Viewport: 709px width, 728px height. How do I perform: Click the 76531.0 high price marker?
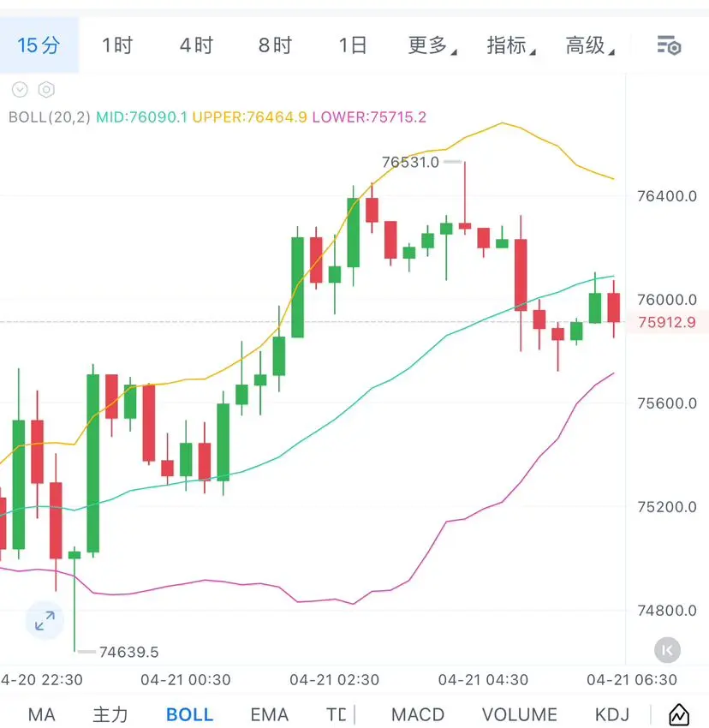(410, 162)
